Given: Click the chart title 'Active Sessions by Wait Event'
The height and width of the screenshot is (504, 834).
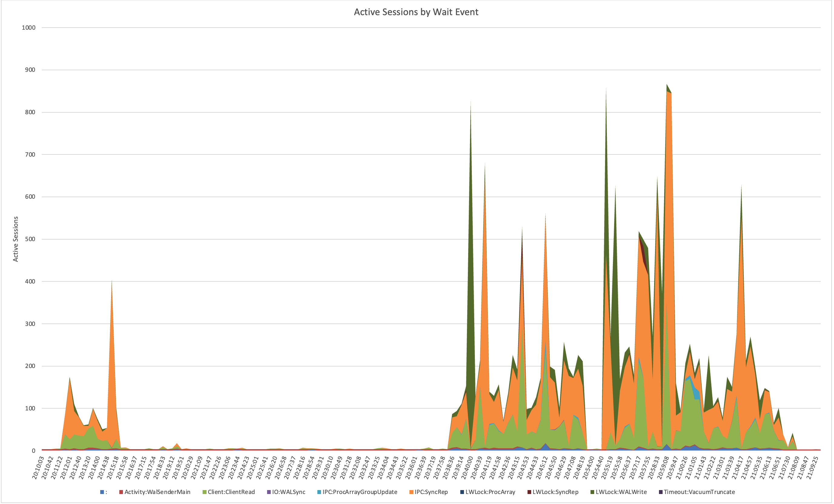Looking at the screenshot, I should click(416, 12).
